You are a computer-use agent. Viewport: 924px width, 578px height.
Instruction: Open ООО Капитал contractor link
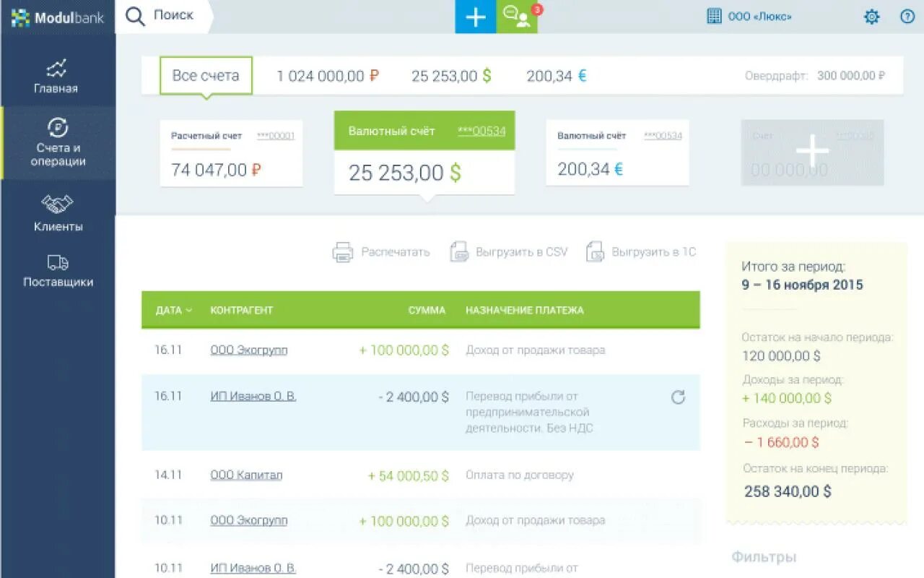[246, 475]
